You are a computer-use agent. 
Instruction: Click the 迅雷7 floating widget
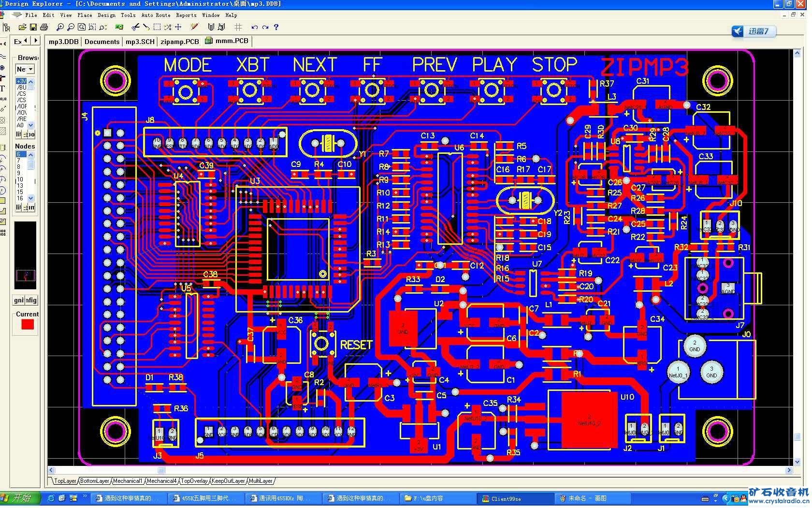tap(754, 31)
